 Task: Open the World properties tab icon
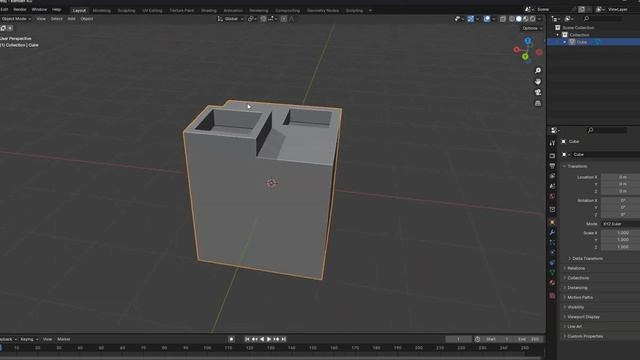[552, 196]
